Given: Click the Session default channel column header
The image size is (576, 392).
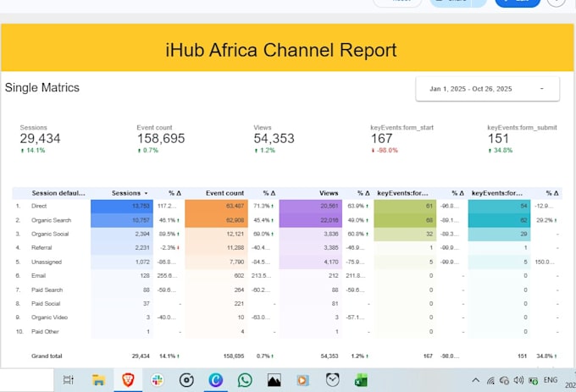Looking at the screenshot, I should (x=58, y=193).
